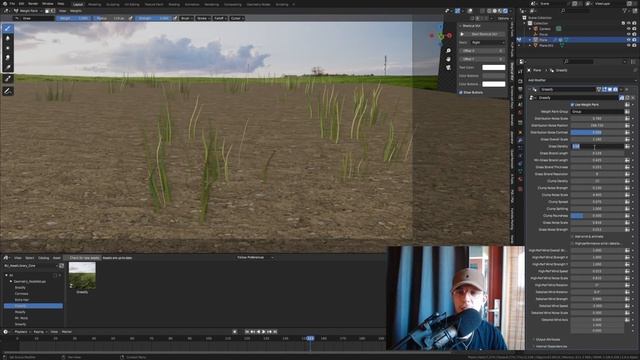
Task: Open the Layout workspace tab
Action: 78,4
